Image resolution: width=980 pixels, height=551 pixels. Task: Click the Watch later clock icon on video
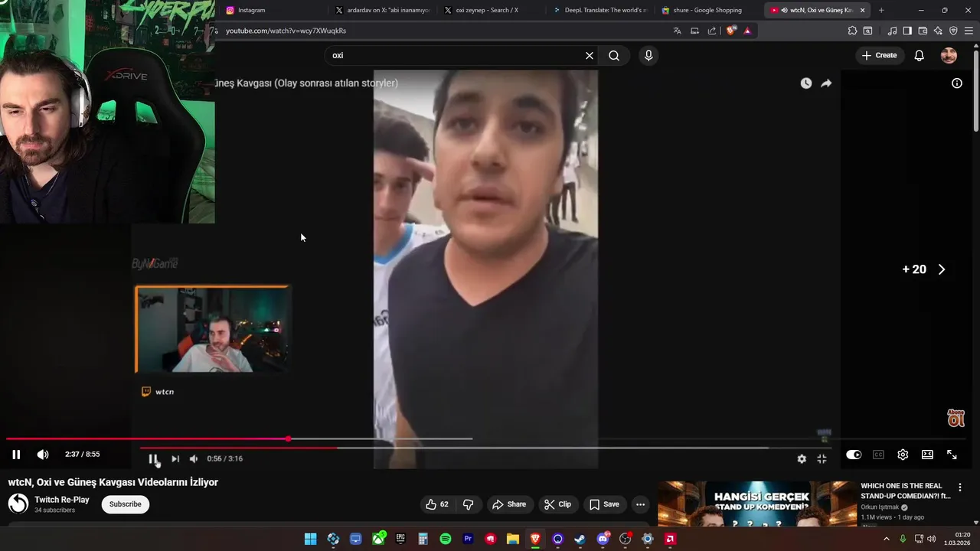click(x=806, y=83)
